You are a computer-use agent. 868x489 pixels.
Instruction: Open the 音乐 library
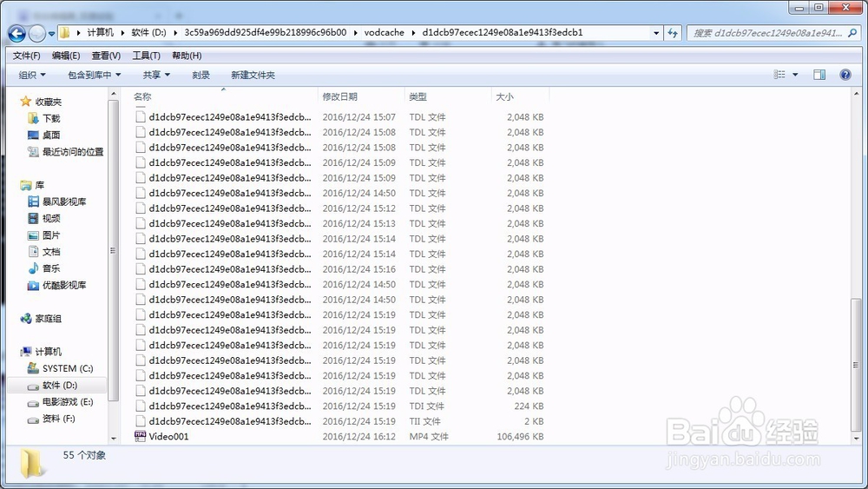51,268
